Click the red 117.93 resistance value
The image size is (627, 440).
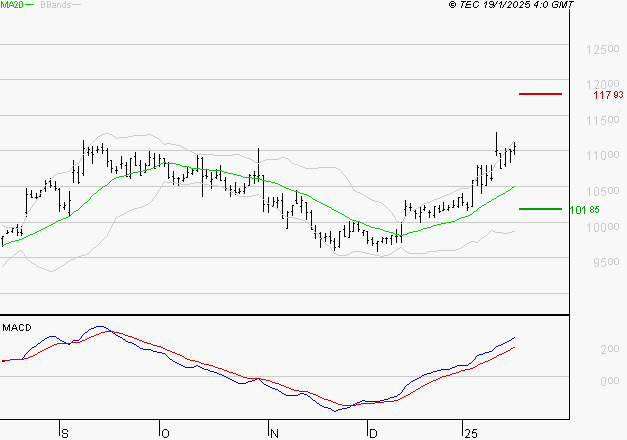click(608, 95)
